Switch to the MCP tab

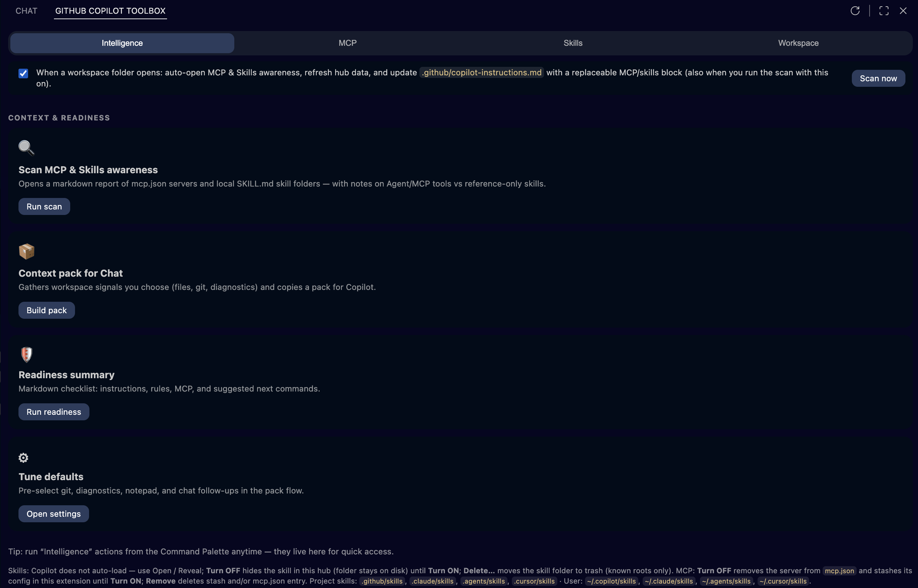click(x=347, y=43)
